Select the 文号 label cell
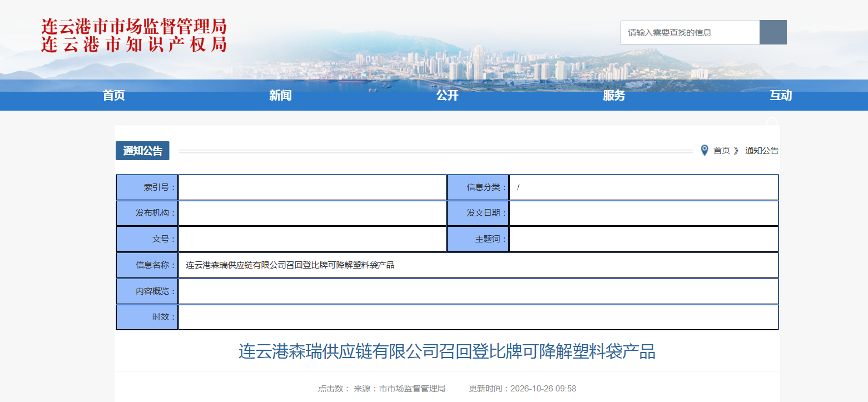 click(x=147, y=239)
